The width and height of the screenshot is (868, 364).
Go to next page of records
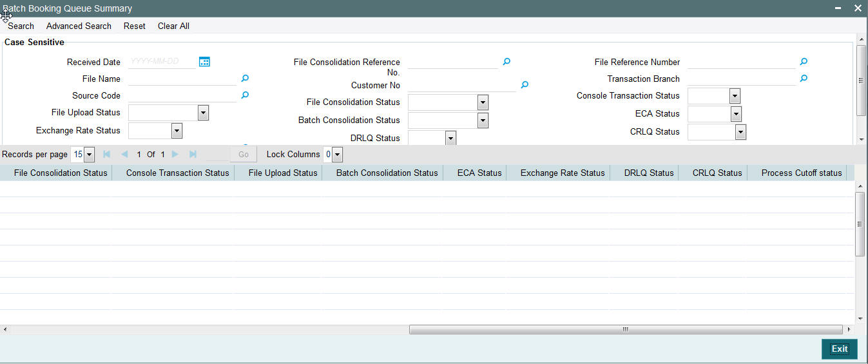175,155
